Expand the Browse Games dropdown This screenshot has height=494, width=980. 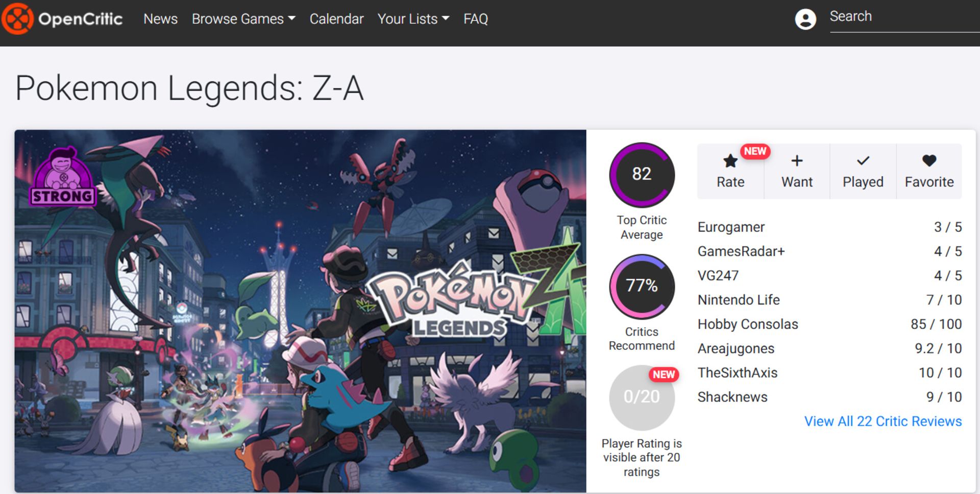tap(243, 19)
